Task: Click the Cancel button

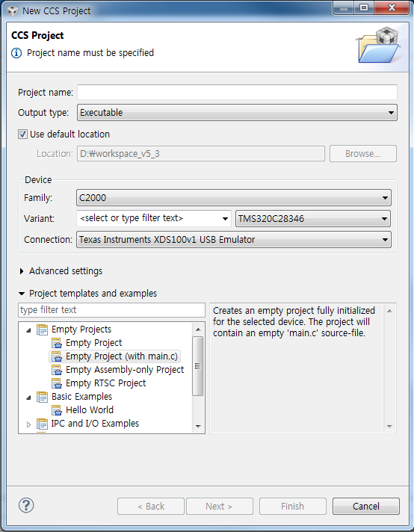Action: [x=366, y=506]
